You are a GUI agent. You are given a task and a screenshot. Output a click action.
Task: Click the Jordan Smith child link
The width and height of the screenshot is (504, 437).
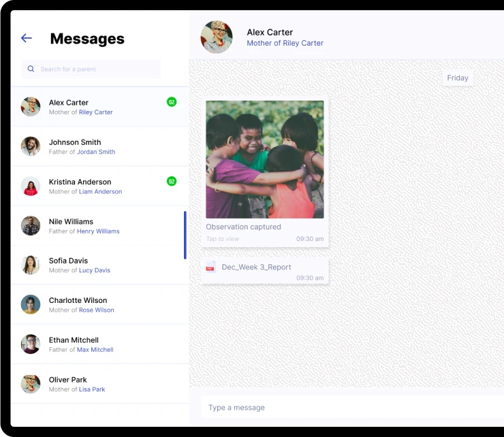pos(96,152)
